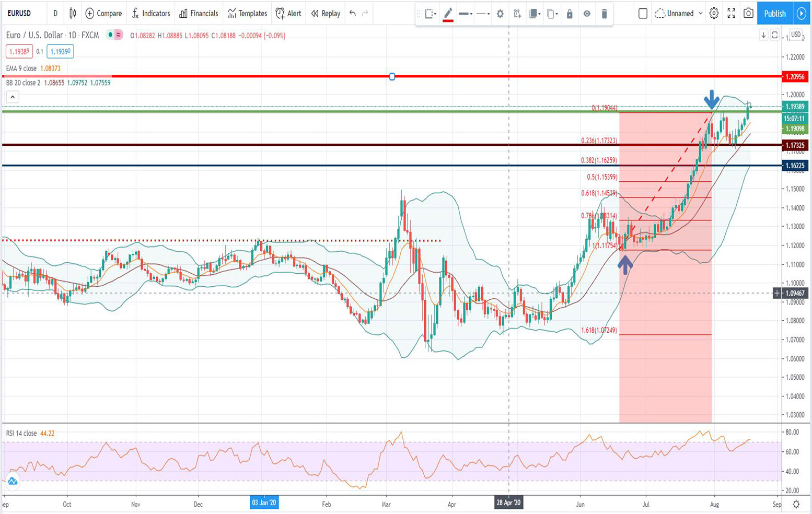Expand the line thickness dropdown
This screenshot has width=812, height=514.
[465, 14]
